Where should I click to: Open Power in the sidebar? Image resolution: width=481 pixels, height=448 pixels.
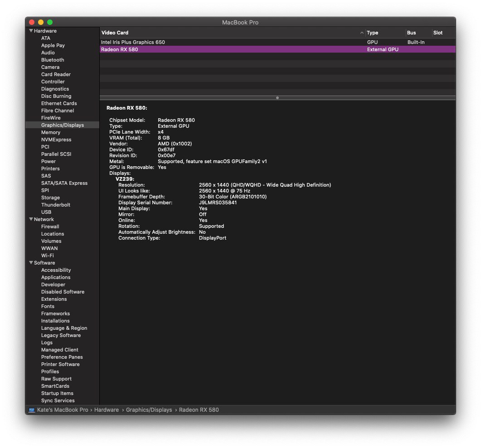pyautogui.click(x=49, y=161)
